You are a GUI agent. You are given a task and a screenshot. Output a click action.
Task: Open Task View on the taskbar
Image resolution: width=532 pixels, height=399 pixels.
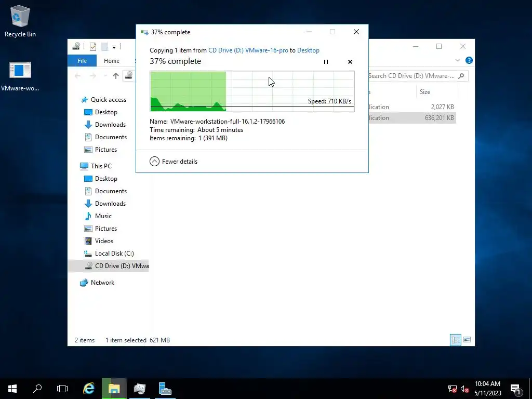point(62,389)
